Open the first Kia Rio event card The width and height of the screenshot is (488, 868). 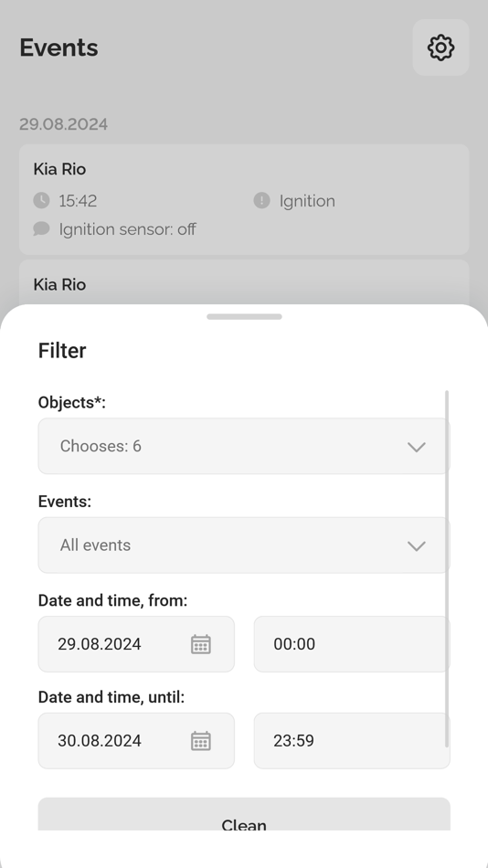[x=244, y=199]
